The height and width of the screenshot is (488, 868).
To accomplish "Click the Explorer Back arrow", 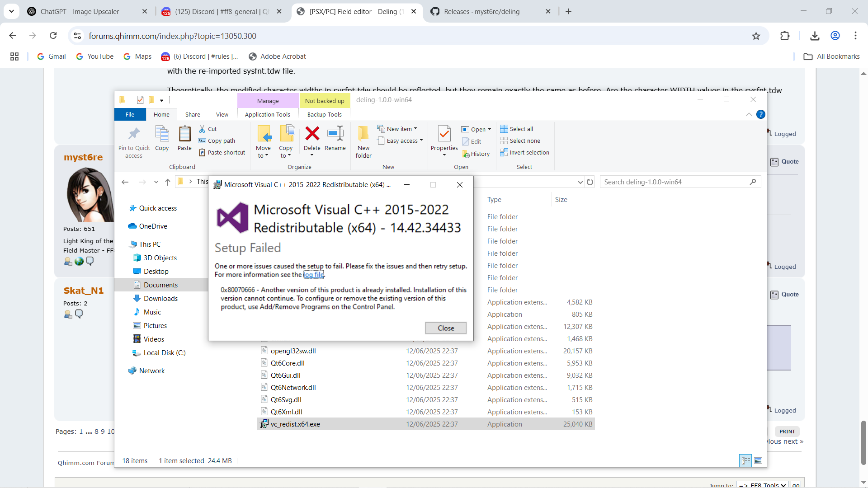I will [125, 182].
